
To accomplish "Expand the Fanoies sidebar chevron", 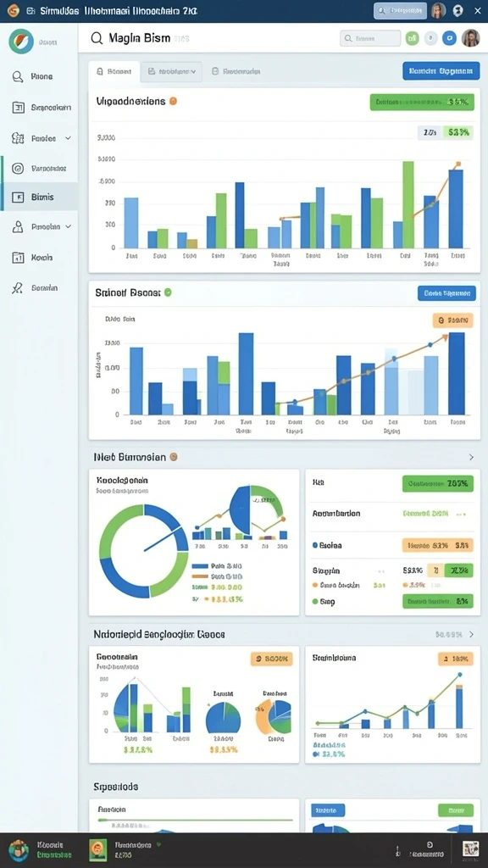I will tap(68, 138).
